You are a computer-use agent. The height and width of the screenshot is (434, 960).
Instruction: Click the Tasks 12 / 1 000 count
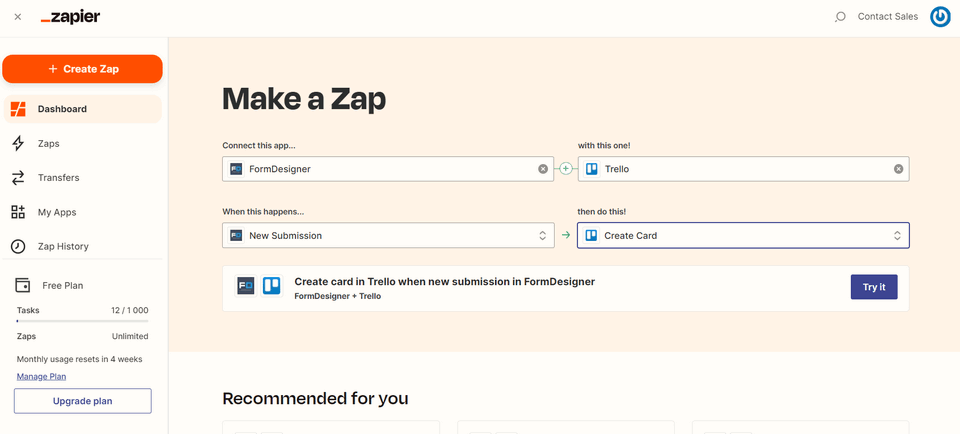tap(129, 310)
